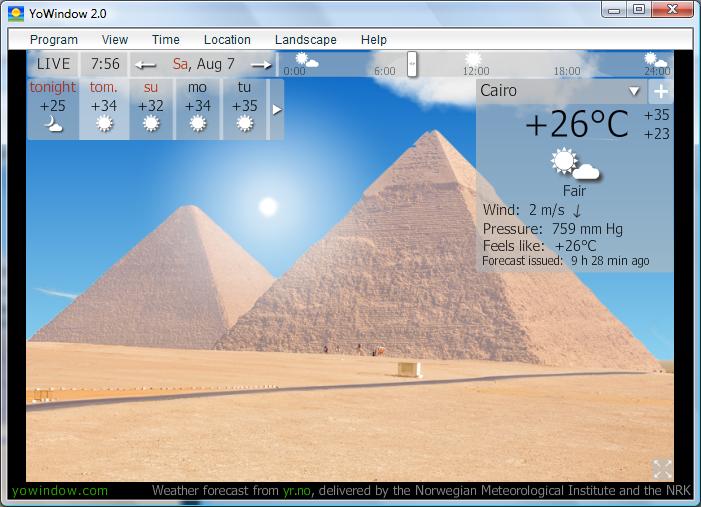Click the 7:56 current time display
The image size is (701, 507).
105,64
